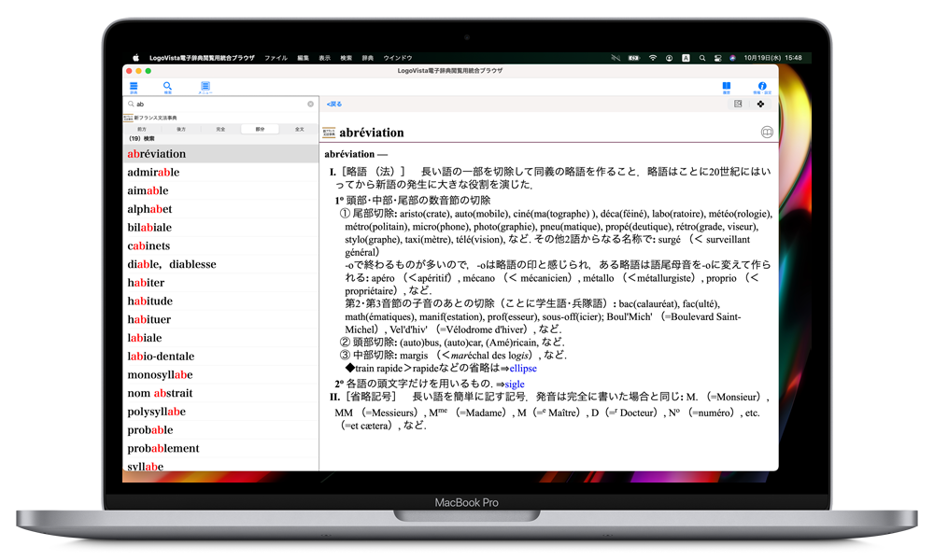This screenshot has height=560, width=934.
Task: Select the 部分 partial match mode
Action: point(260,129)
